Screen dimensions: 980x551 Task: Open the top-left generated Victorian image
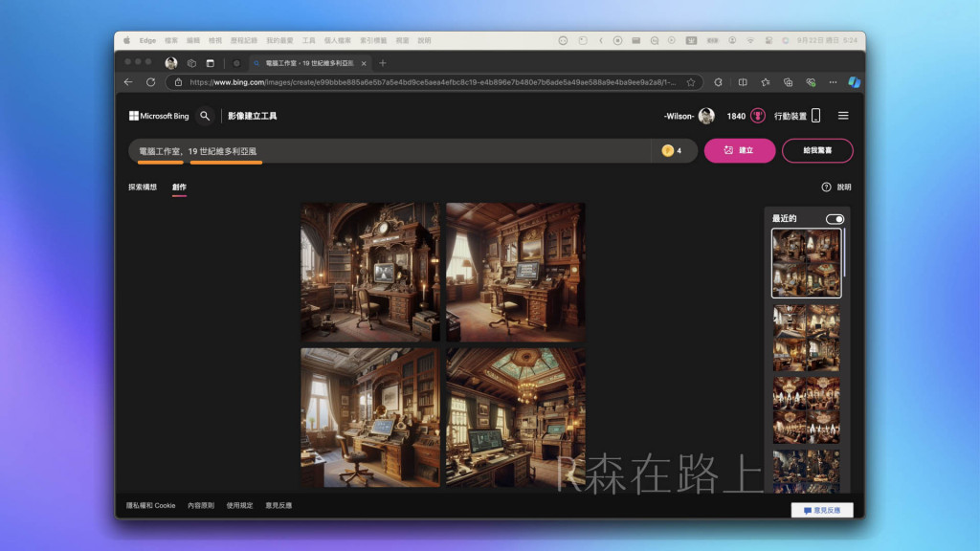370,272
